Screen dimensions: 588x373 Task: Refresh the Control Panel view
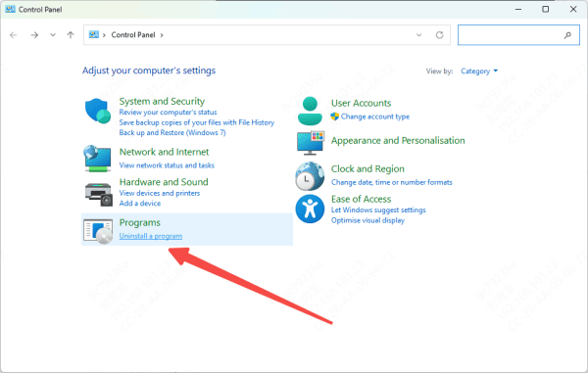pyautogui.click(x=439, y=35)
